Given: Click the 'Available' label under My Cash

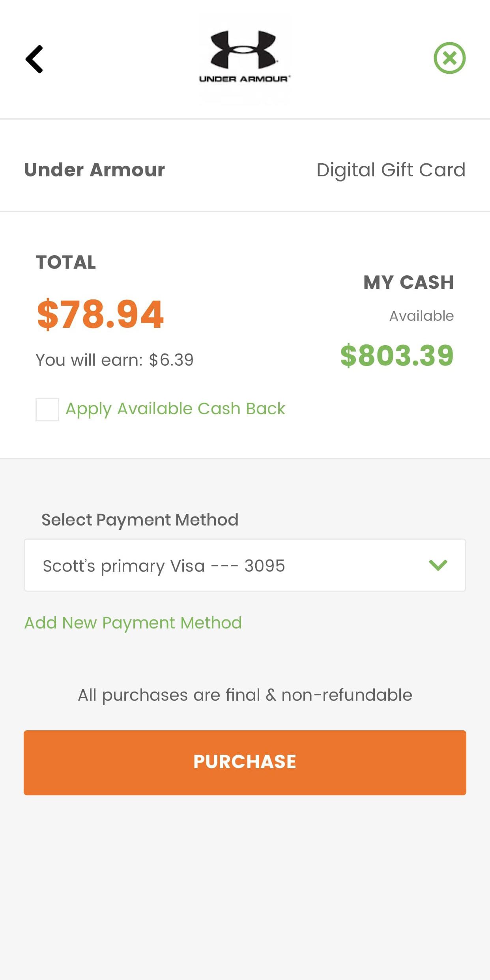Looking at the screenshot, I should click(x=421, y=316).
